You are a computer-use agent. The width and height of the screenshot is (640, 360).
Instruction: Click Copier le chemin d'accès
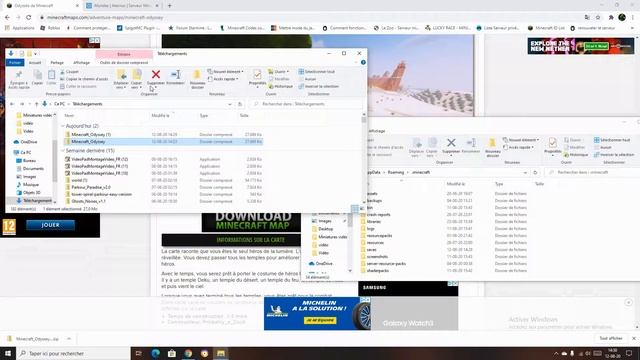(84, 79)
